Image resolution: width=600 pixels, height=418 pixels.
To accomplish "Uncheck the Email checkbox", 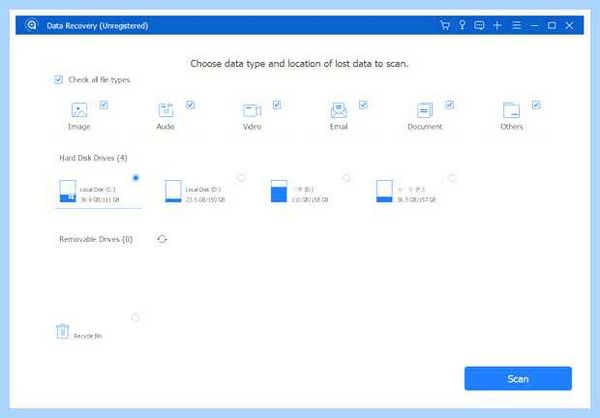I will [363, 104].
